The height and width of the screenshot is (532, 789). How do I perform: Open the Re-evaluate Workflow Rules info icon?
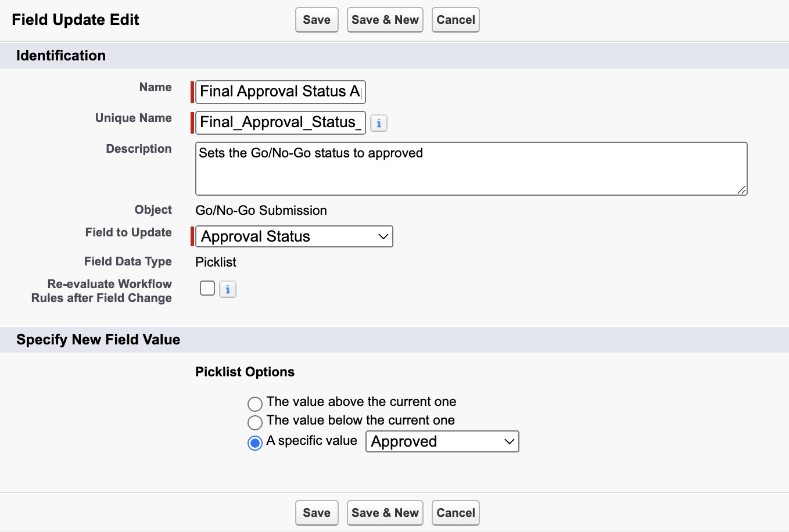click(227, 289)
